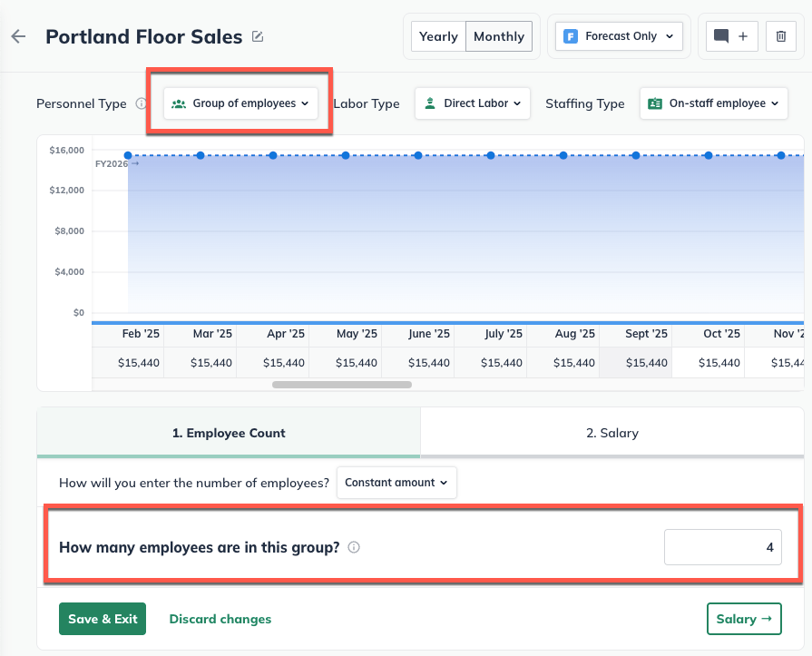This screenshot has height=656, width=812.
Task: Open the Forecast Only dropdown
Action: [619, 36]
